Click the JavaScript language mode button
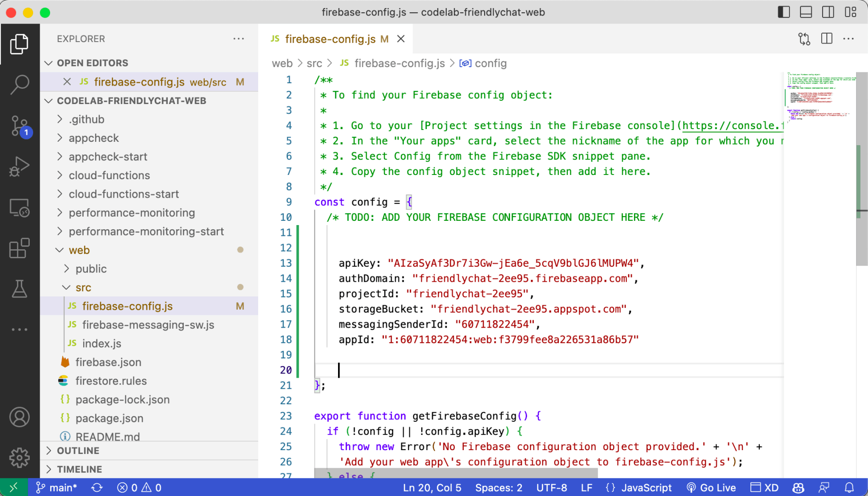 pos(646,487)
